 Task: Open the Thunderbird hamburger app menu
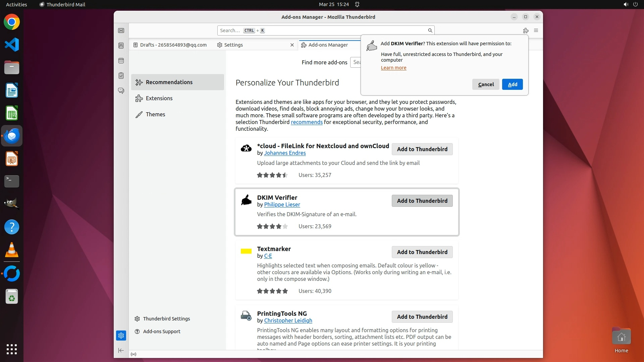(536, 31)
